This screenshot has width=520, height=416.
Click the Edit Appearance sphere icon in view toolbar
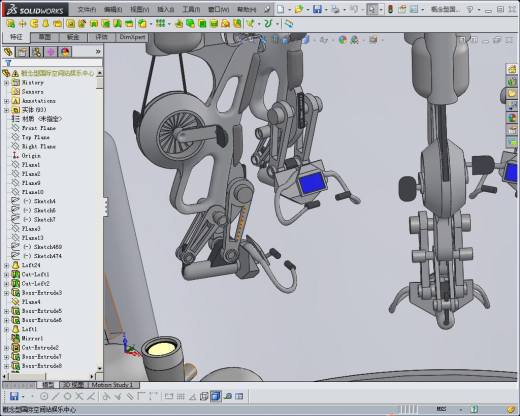(x=342, y=40)
